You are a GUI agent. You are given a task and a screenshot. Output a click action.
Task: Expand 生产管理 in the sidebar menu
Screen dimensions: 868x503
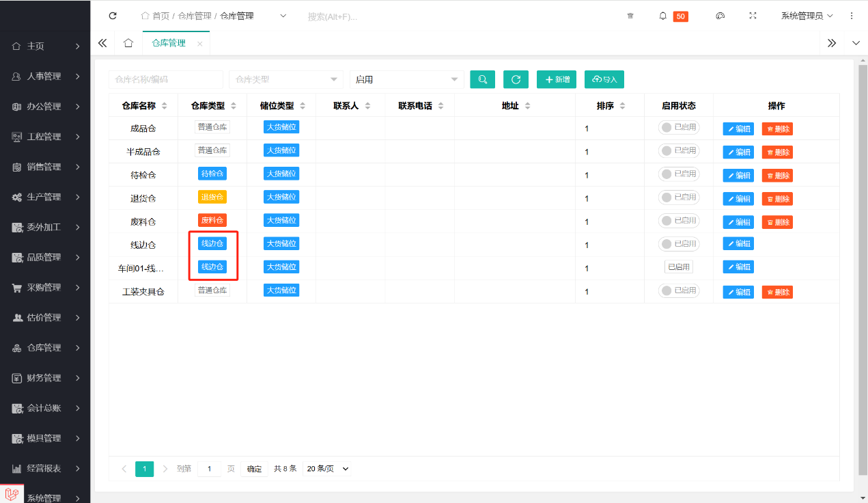[45, 197]
